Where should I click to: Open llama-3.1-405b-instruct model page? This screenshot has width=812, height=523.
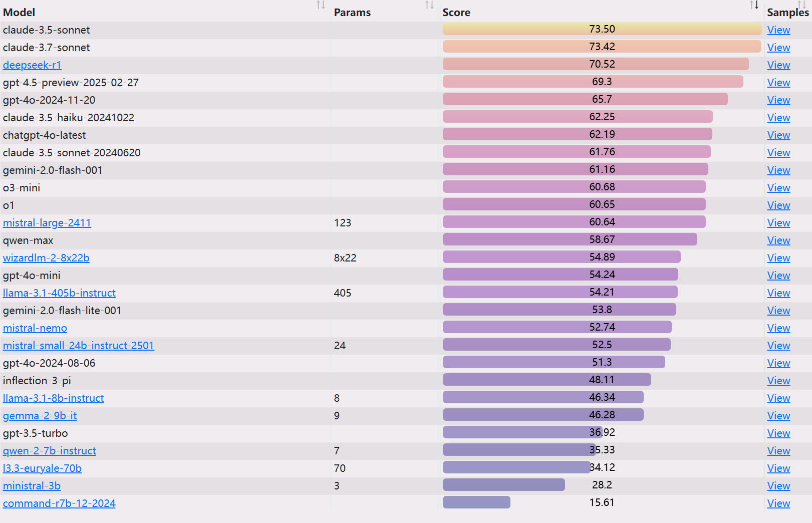(59, 293)
